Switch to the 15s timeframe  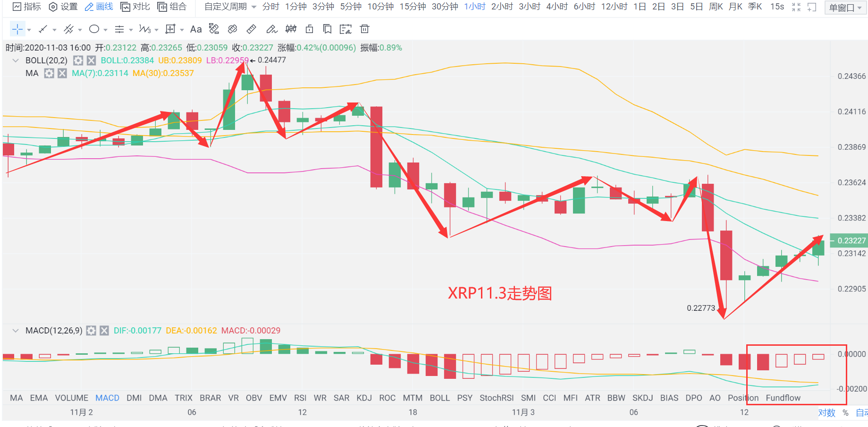777,7
